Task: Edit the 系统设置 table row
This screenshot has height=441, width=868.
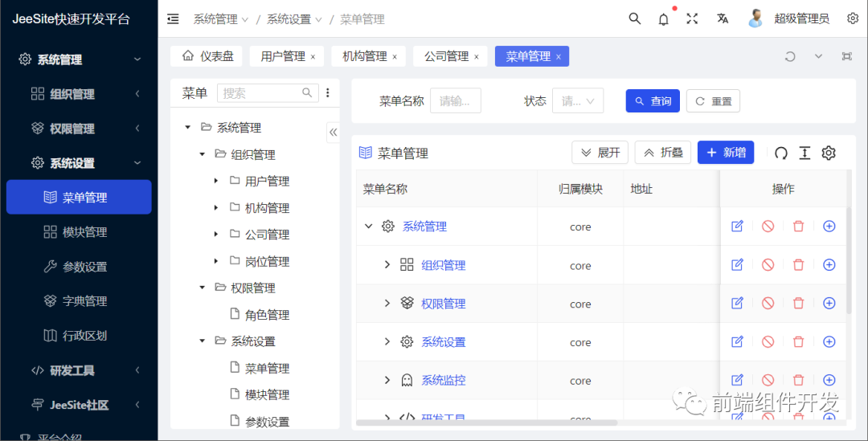Action: [737, 342]
